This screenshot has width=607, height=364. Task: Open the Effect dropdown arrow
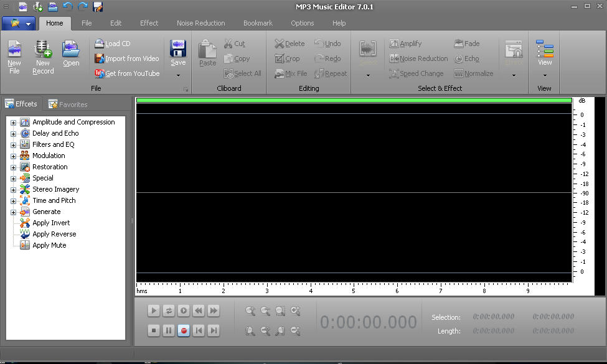tap(514, 75)
